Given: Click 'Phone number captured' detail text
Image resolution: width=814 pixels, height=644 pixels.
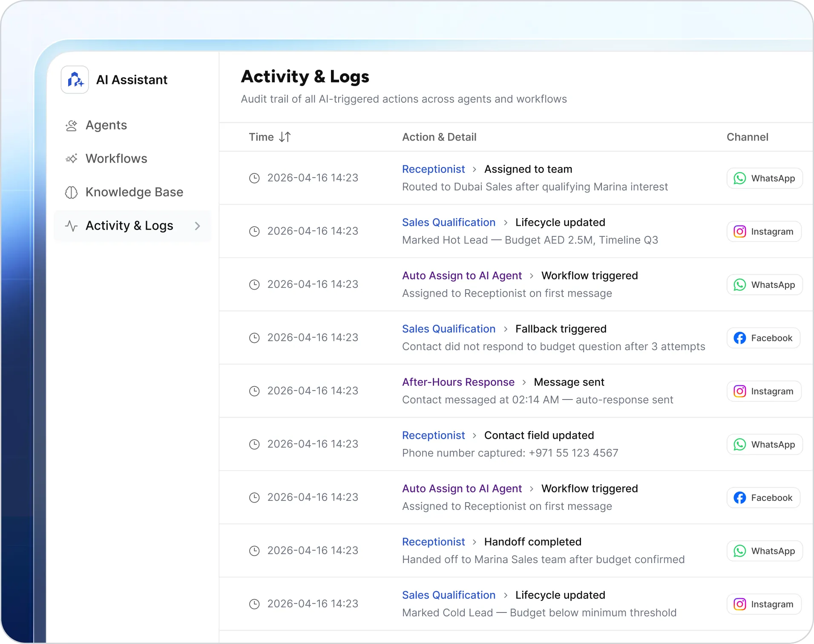Looking at the screenshot, I should [510, 453].
